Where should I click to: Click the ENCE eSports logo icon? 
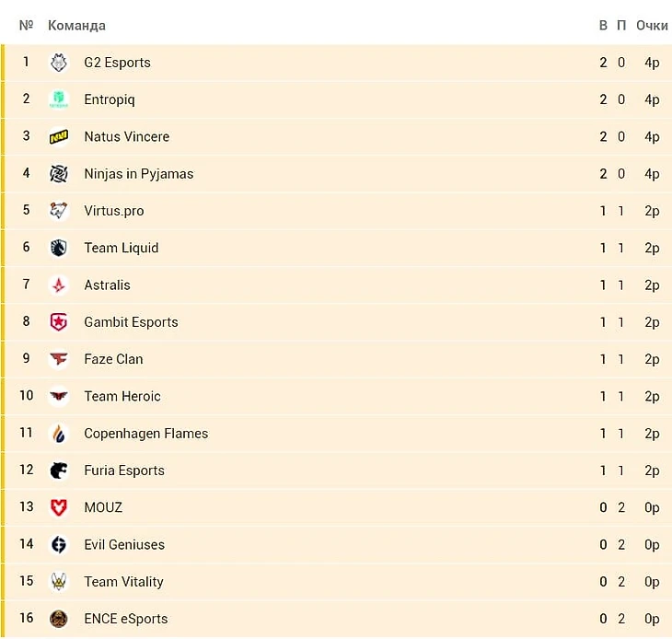point(59,619)
